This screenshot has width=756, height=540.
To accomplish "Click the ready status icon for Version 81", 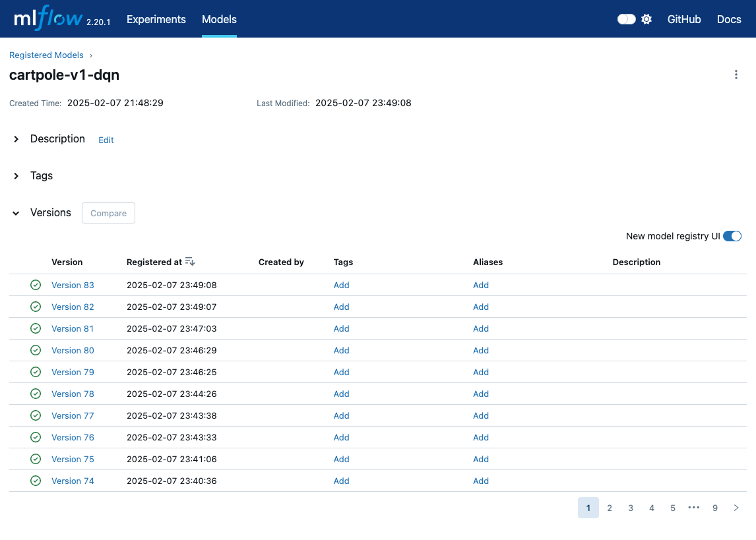I will (36, 328).
